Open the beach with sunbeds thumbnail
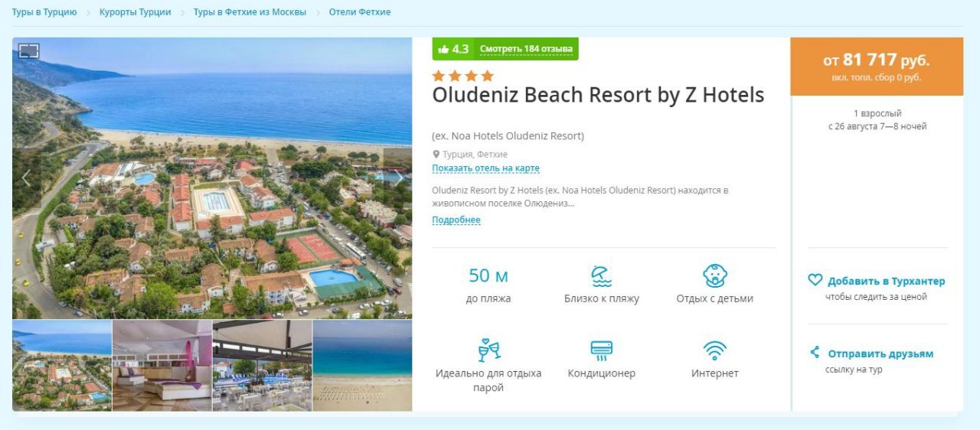Screen dimensions: 980x430 pos(362,365)
